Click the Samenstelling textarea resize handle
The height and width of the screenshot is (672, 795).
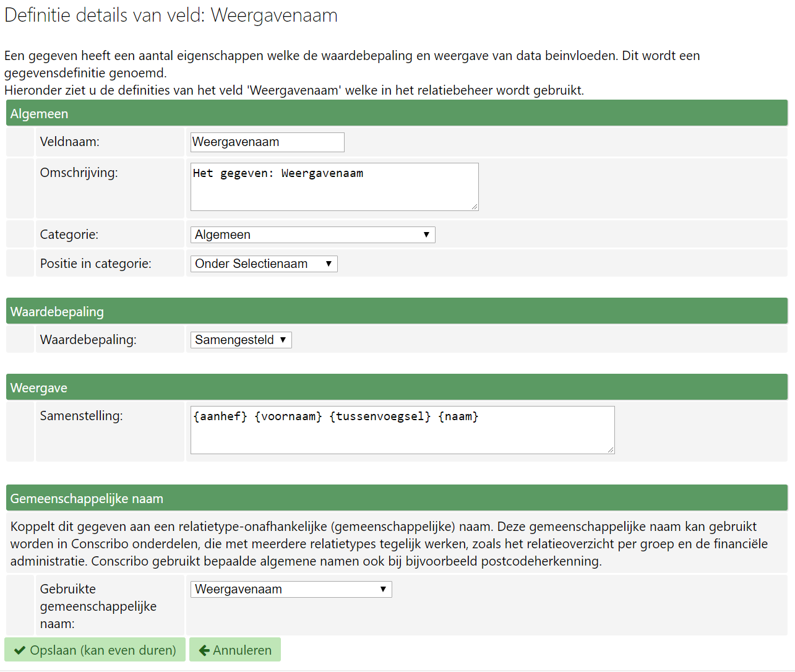(611, 450)
